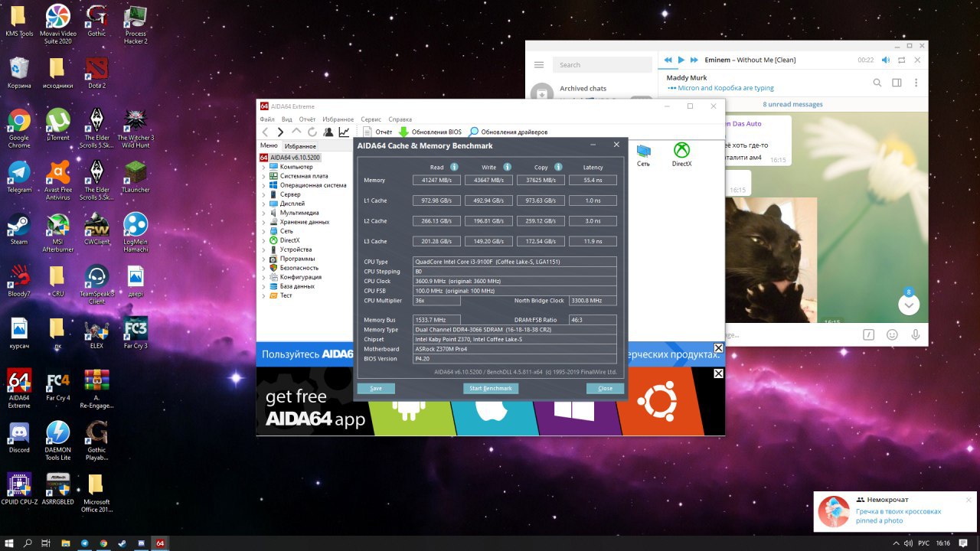Expand Сервер tree node

click(264, 194)
